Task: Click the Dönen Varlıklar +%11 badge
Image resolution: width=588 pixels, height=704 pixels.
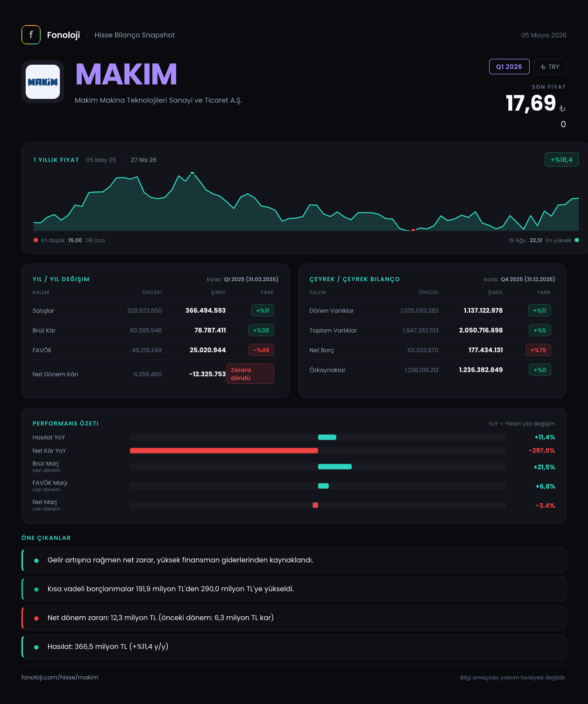Action: 539,310
